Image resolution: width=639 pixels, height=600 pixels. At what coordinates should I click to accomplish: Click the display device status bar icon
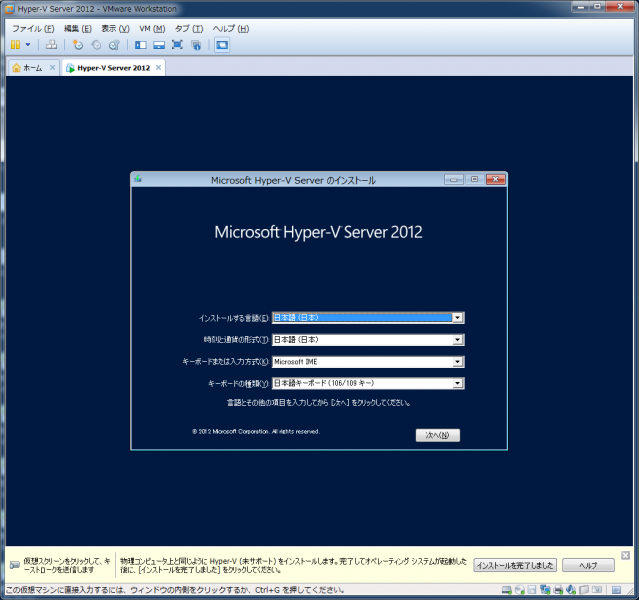(x=597, y=589)
